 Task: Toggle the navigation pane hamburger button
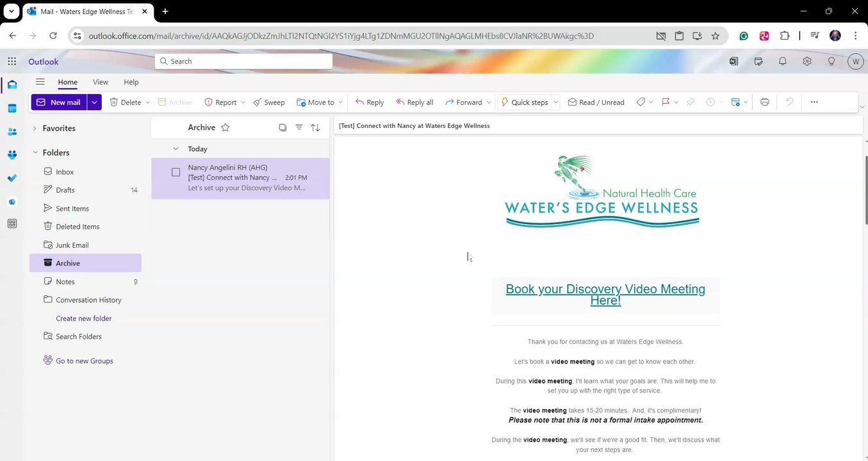40,82
